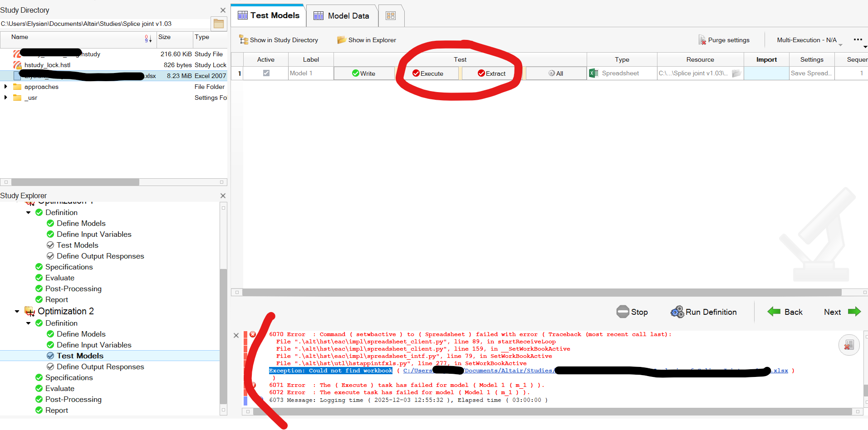Collapse the Optimization 2 node
The width and height of the screenshot is (868, 430).
[17, 311]
